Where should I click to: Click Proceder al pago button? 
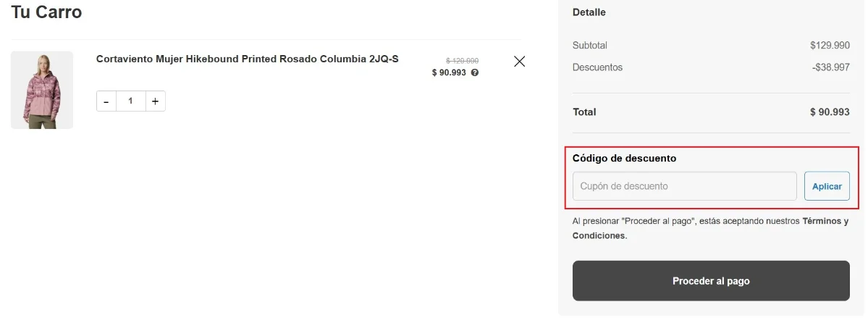pyautogui.click(x=711, y=281)
